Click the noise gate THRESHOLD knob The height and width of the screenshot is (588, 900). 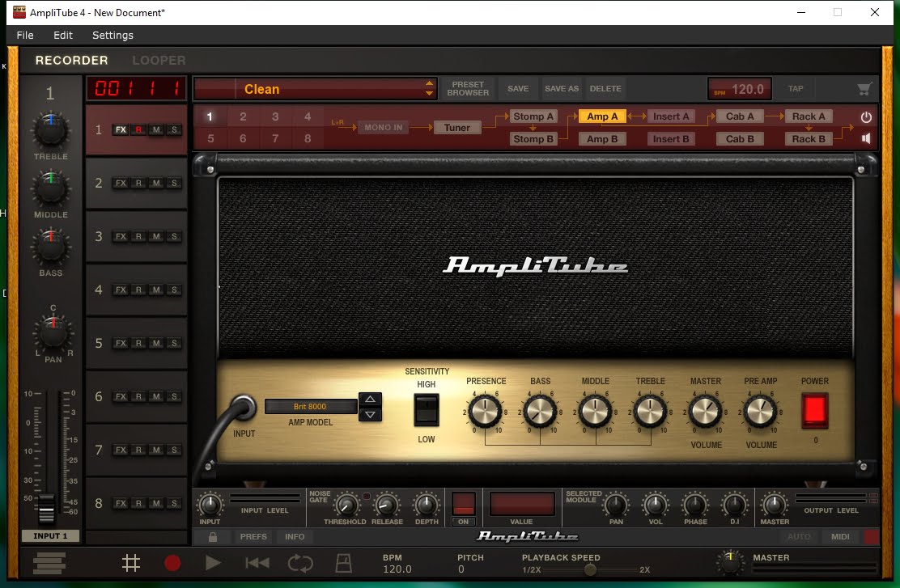tap(346, 506)
